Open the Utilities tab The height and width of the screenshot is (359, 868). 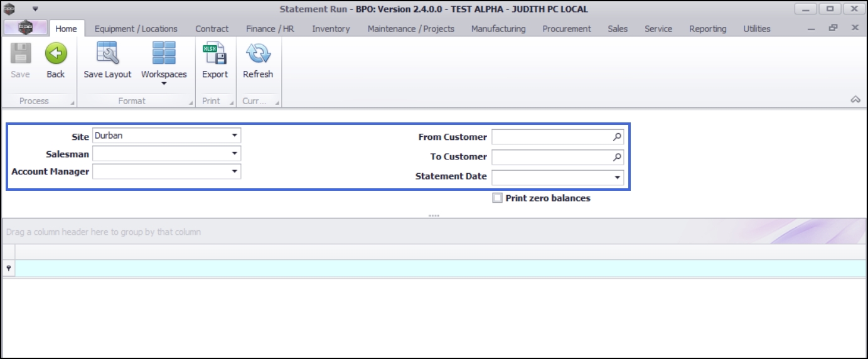coord(757,28)
